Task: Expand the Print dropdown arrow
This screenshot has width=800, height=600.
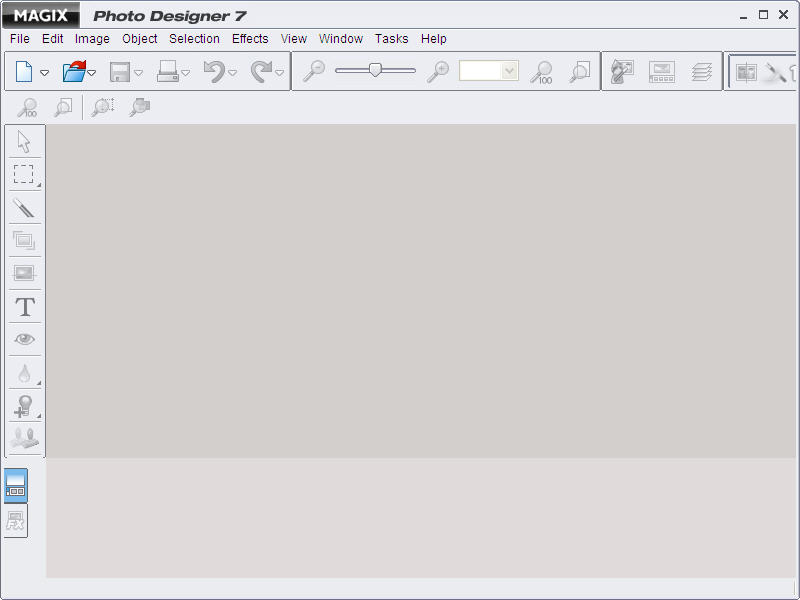Action: click(186, 73)
